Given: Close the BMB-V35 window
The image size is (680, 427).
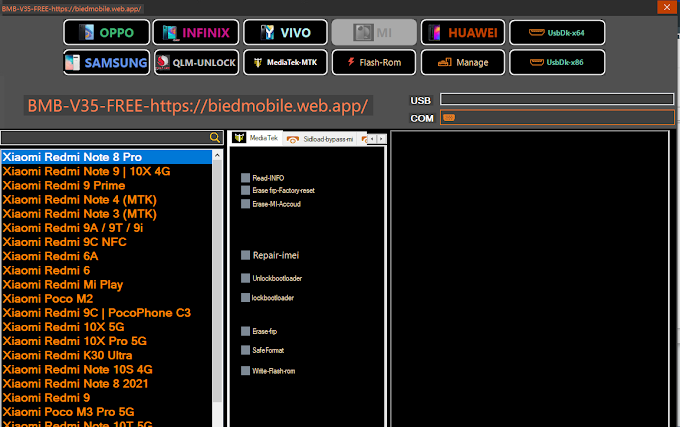Looking at the screenshot, I should tap(667, 7).
